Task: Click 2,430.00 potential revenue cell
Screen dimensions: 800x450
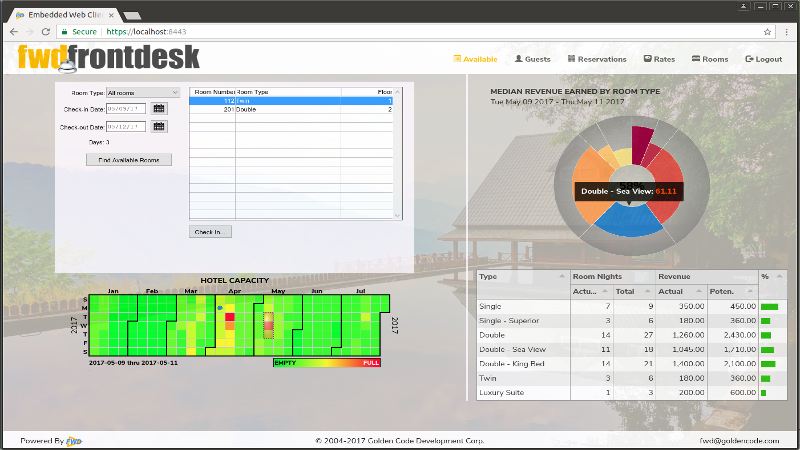Action: (x=733, y=335)
